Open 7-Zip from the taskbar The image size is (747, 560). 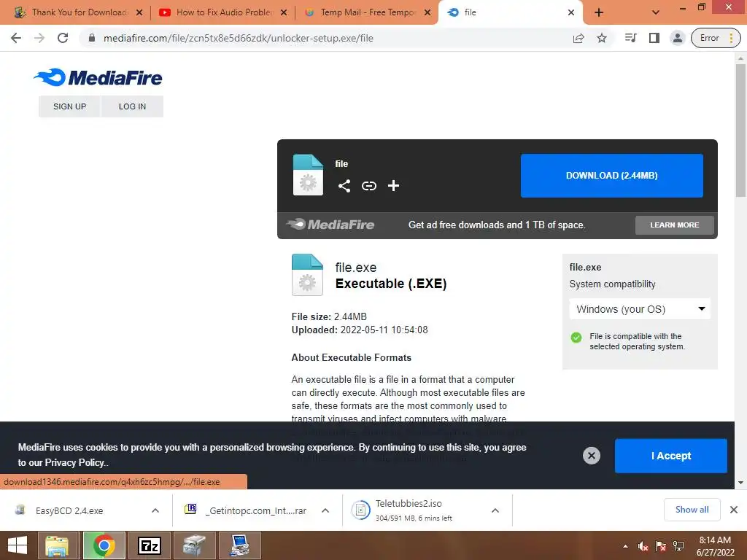tap(149, 545)
